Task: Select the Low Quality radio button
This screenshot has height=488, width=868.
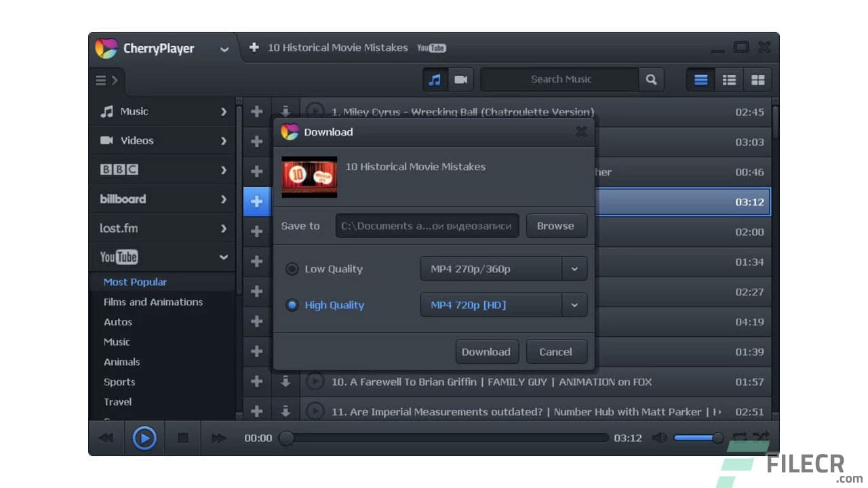Action: tap(292, 268)
